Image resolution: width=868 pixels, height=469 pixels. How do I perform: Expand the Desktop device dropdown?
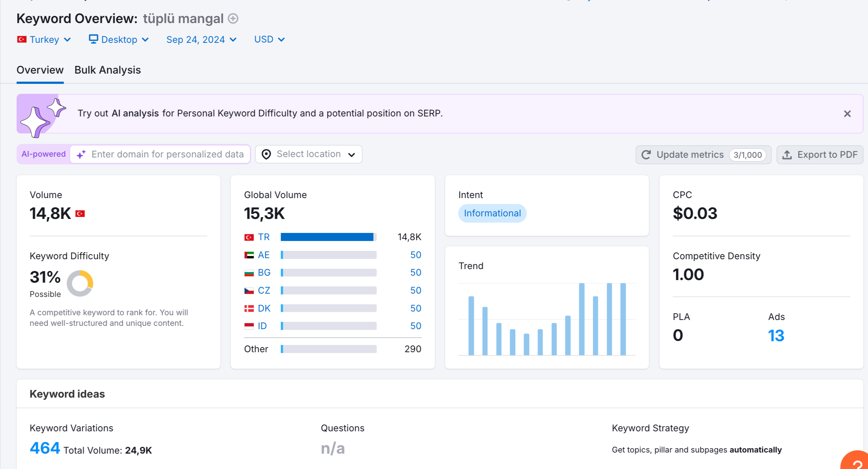point(119,40)
